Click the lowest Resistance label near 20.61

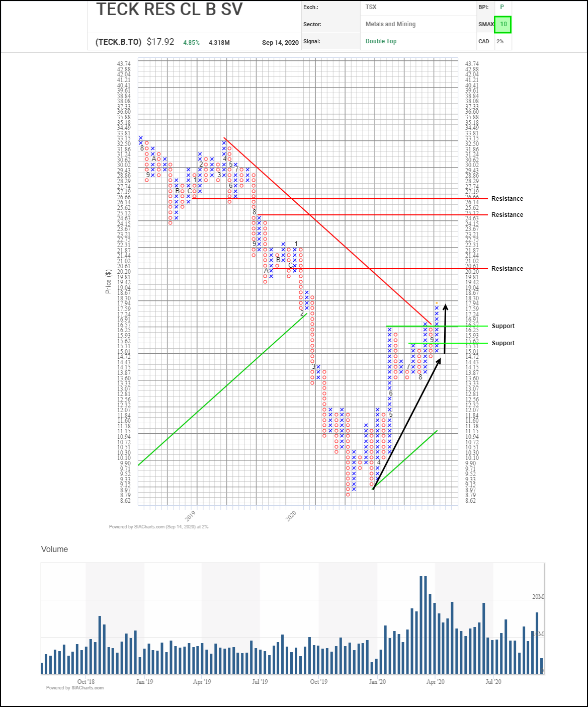click(x=507, y=269)
